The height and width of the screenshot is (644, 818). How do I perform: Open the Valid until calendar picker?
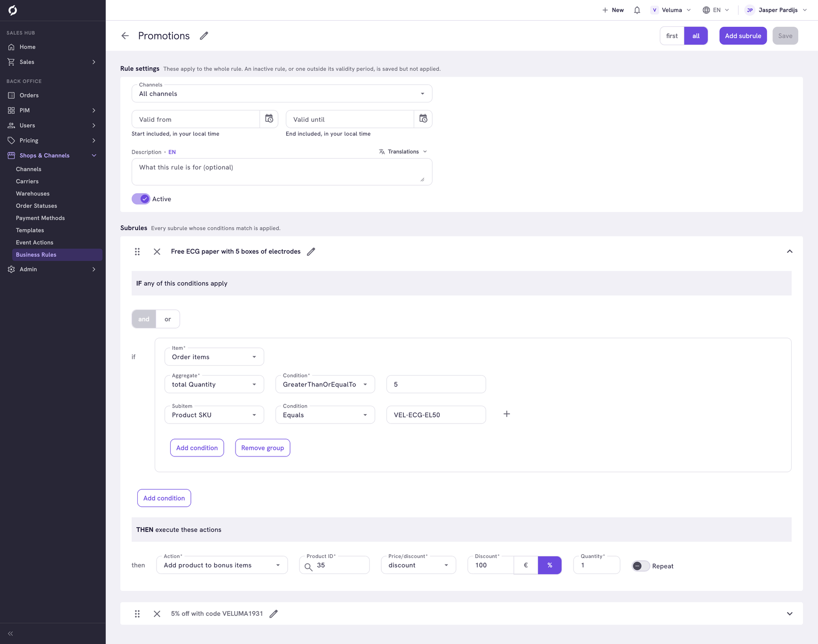[423, 119]
